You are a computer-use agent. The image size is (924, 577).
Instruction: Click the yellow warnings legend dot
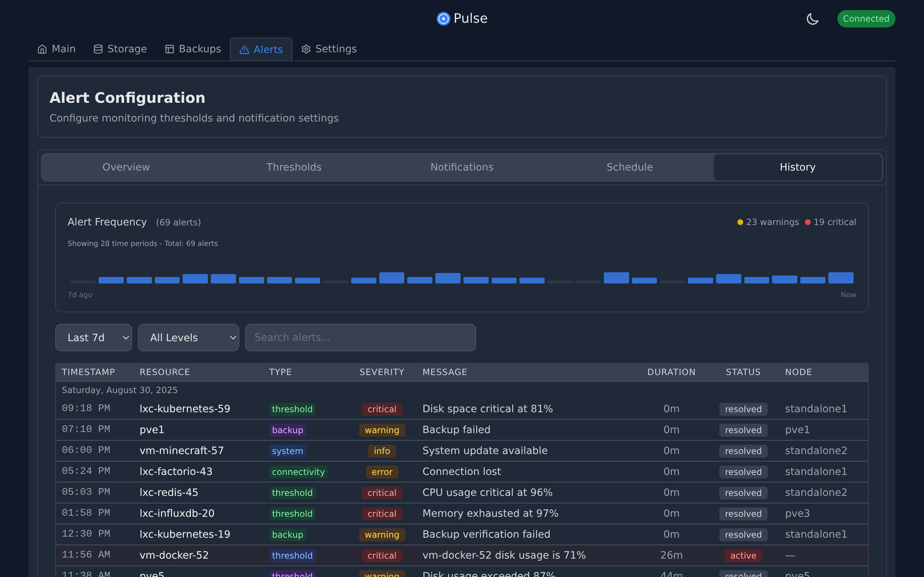pos(740,222)
